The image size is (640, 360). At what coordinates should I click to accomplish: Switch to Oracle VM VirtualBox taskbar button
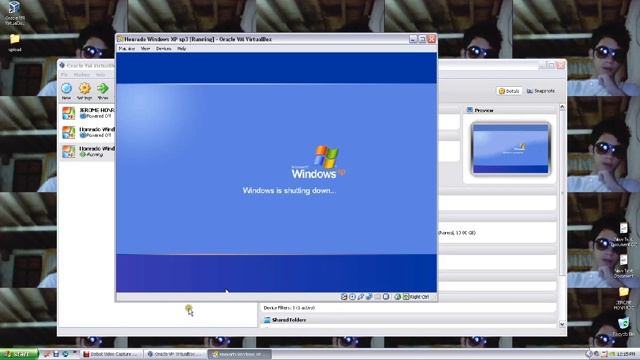(x=175, y=354)
